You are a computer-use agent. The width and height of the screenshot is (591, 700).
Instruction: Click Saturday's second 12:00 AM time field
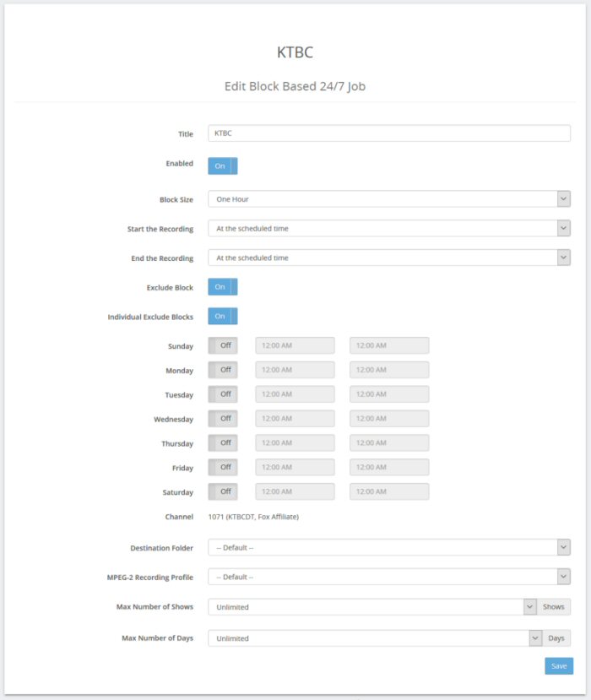point(389,491)
